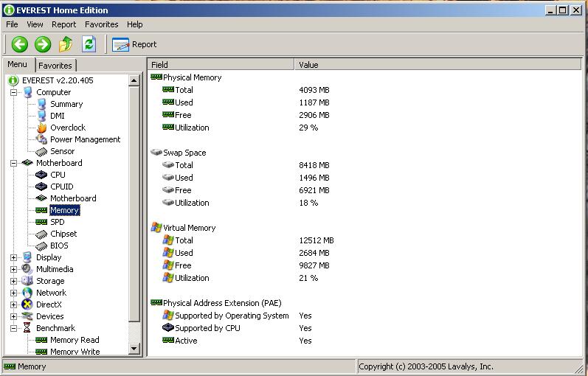Open the File menu
The height and width of the screenshot is (376, 588).
point(12,24)
